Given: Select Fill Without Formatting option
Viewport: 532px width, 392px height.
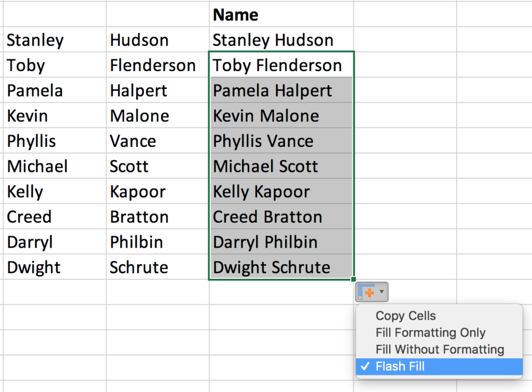Looking at the screenshot, I should point(439,349).
